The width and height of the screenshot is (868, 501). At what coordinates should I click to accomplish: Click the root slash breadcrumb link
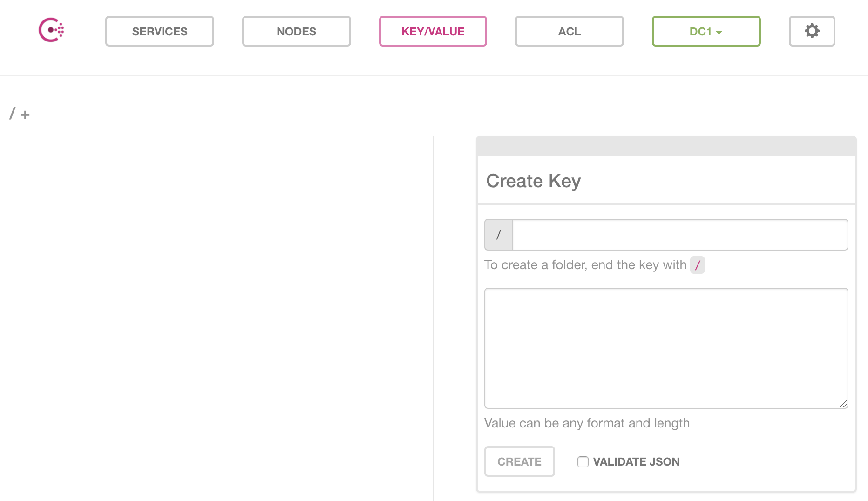13,114
